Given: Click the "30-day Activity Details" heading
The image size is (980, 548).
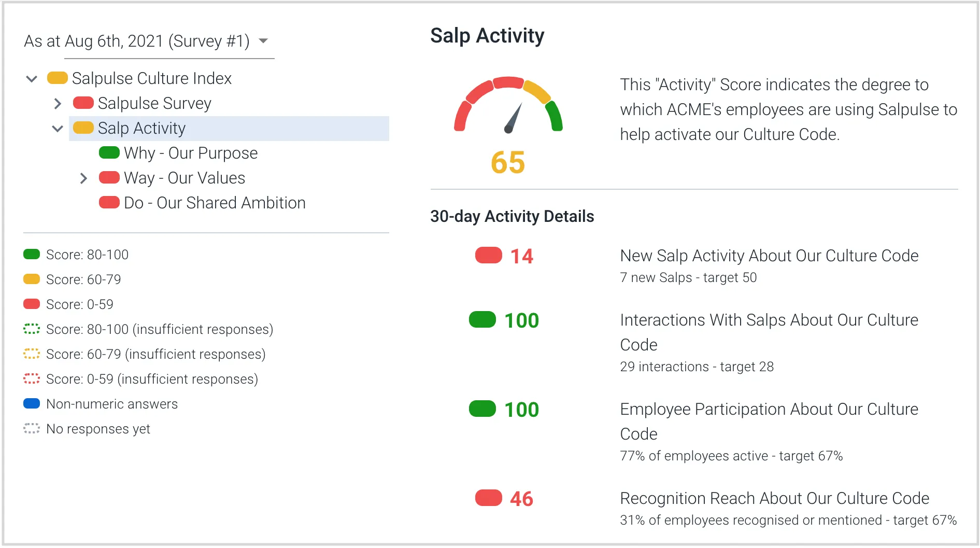Looking at the screenshot, I should (x=512, y=216).
